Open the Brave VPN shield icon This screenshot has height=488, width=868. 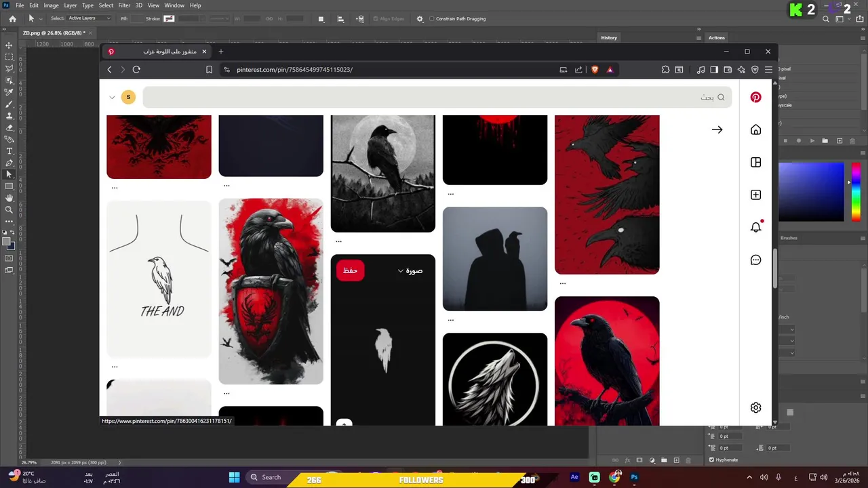(755, 70)
